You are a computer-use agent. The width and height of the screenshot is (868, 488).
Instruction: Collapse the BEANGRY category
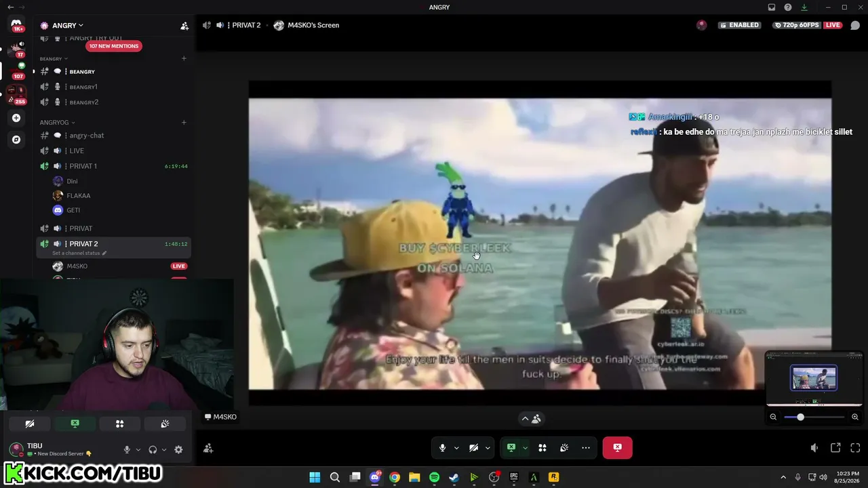(x=54, y=59)
